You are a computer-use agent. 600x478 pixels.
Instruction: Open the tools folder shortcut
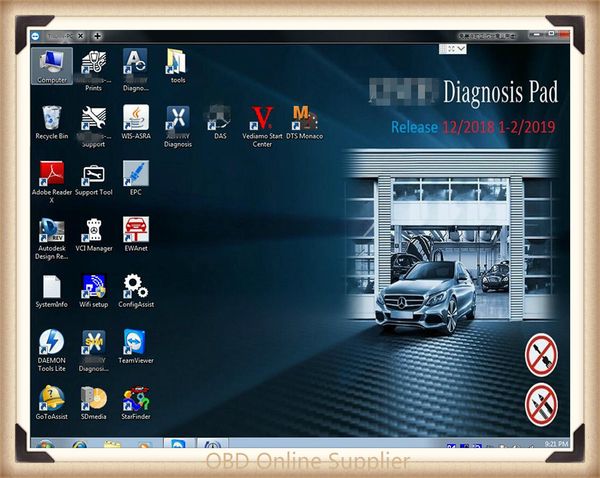[x=178, y=67]
